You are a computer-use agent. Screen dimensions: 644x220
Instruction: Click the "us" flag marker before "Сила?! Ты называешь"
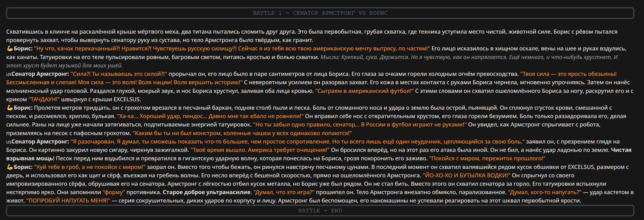pyautogui.click(x=9, y=74)
